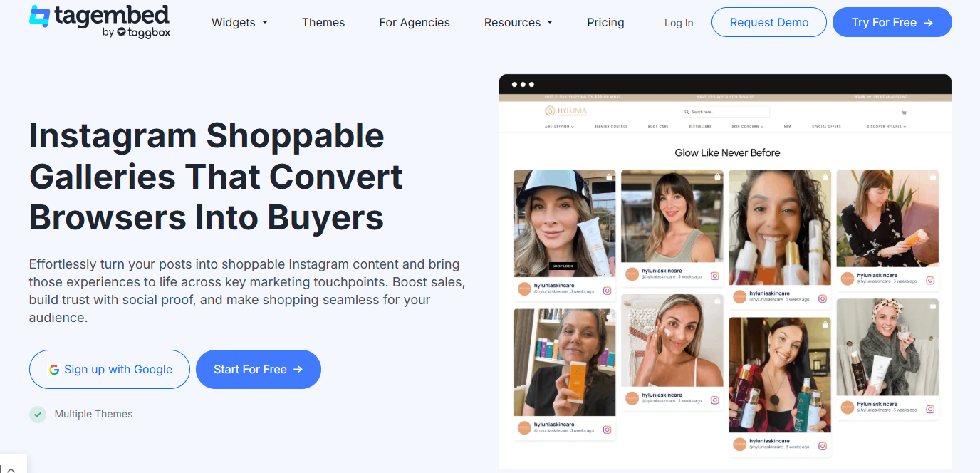The image size is (980, 473).
Task: Click the Request Demo button
Action: pos(769,22)
